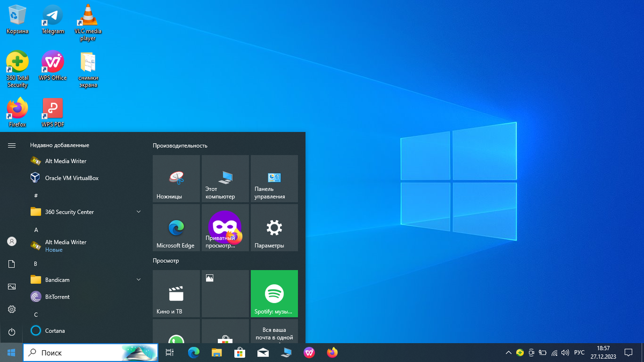Launch the Microsoft Edge tile

click(176, 227)
